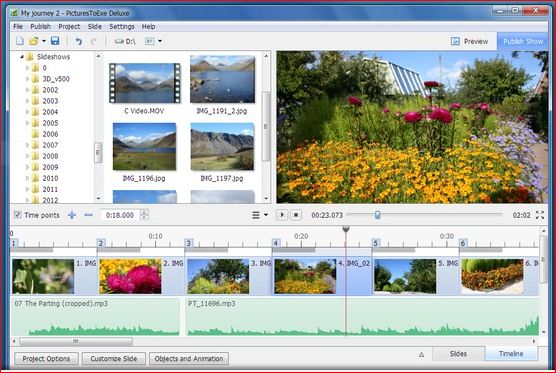Image resolution: width=556 pixels, height=373 pixels.
Task: Select slide 4 IMG_02 thumbnail
Action: click(305, 277)
